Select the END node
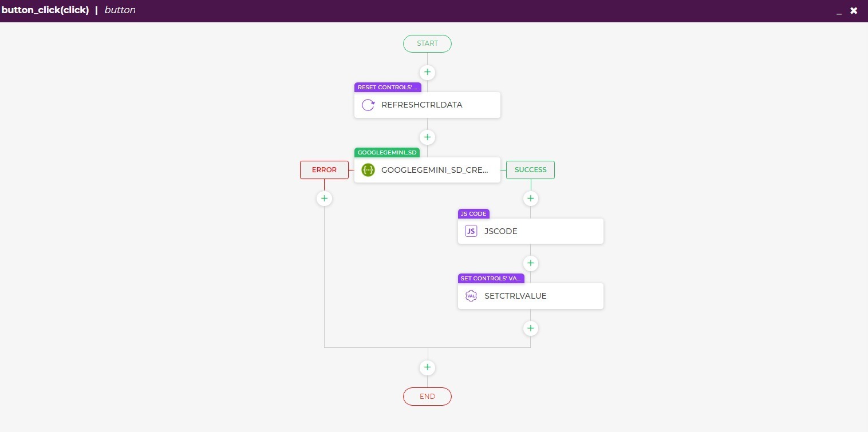This screenshot has width=868, height=432. 427,397
